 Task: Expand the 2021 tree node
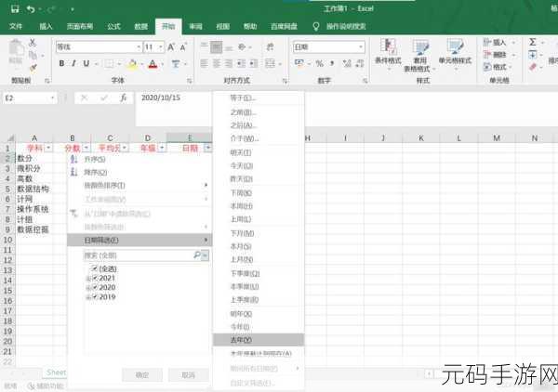pos(88,279)
